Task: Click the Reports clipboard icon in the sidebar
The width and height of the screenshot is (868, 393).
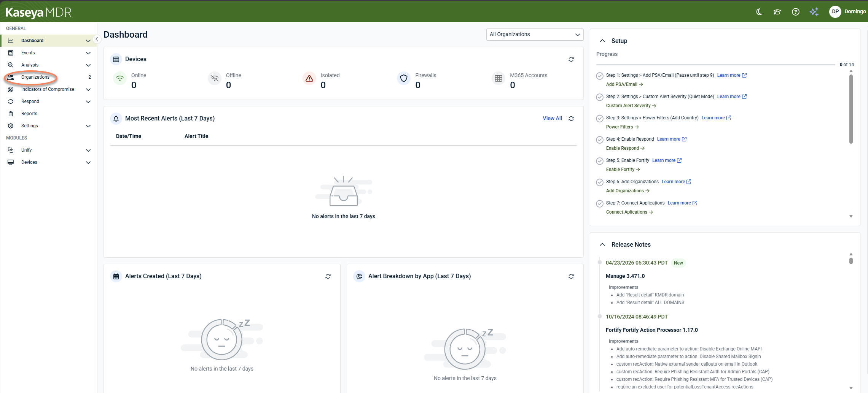Action: (11, 114)
